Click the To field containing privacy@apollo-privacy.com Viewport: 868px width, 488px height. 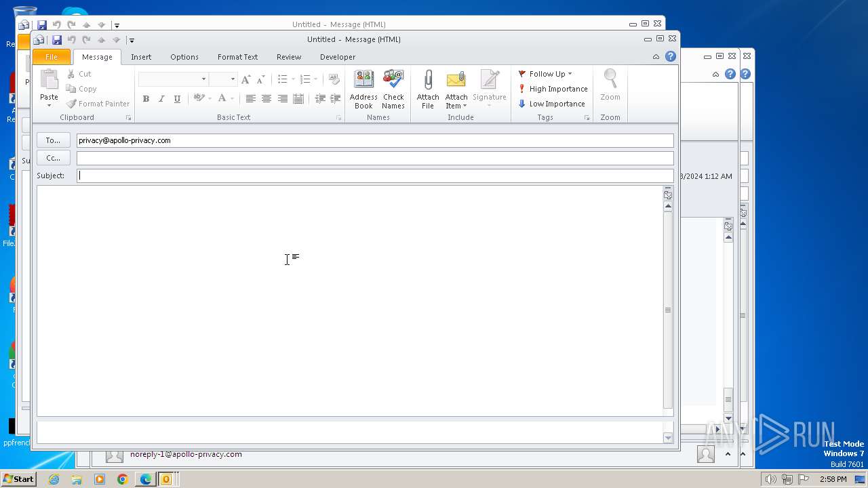coord(375,140)
